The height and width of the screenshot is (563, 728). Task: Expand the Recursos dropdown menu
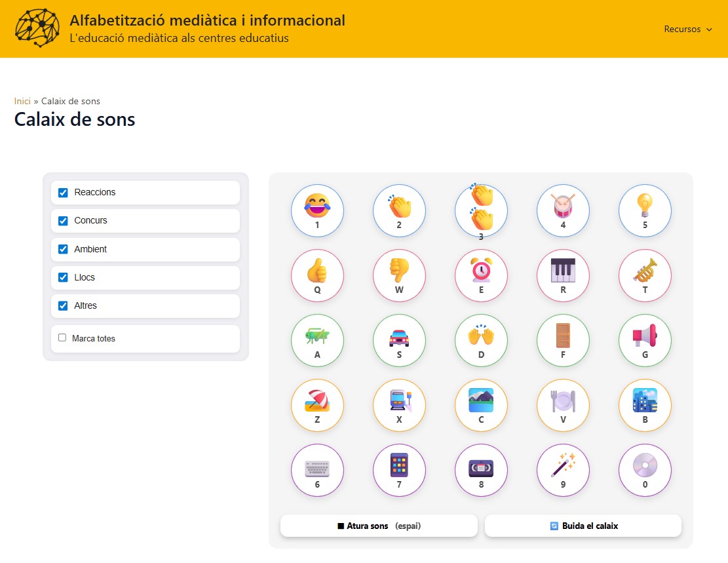point(687,29)
